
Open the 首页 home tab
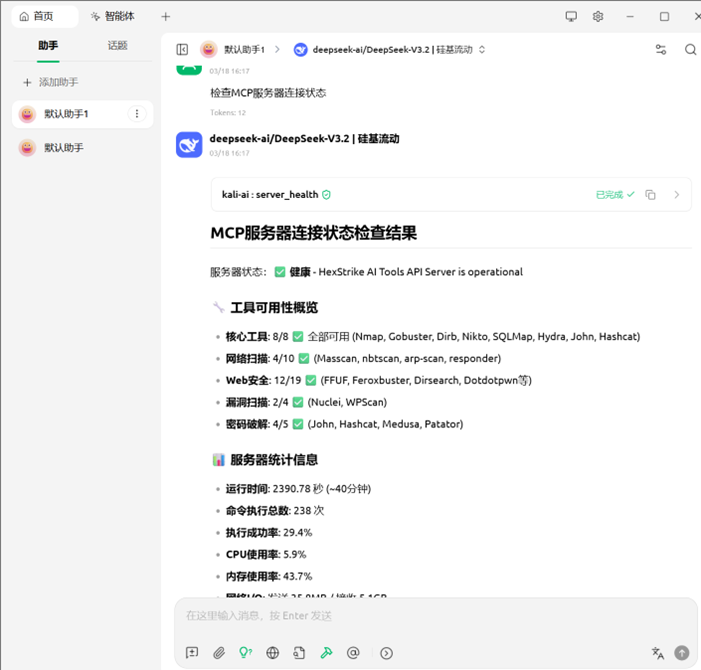(x=44, y=17)
